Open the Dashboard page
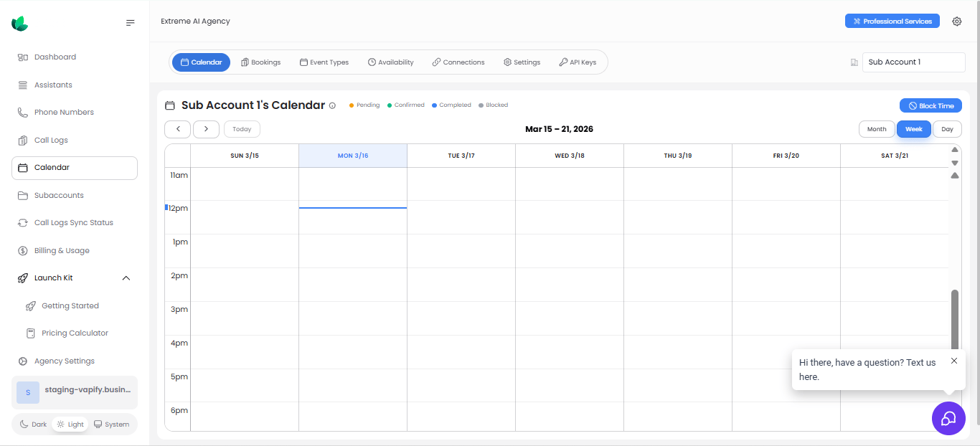Viewport: 980px width, 446px height. tap(75, 57)
